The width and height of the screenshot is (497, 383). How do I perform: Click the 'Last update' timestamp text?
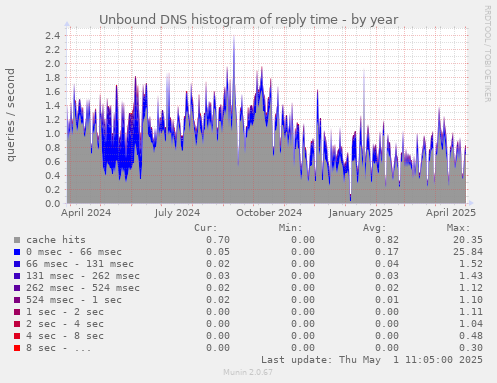pos(372,360)
